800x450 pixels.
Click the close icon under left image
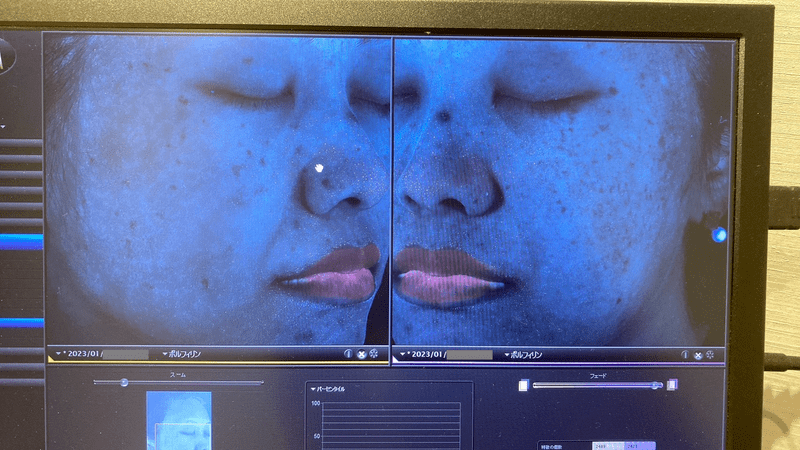tap(361, 354)
